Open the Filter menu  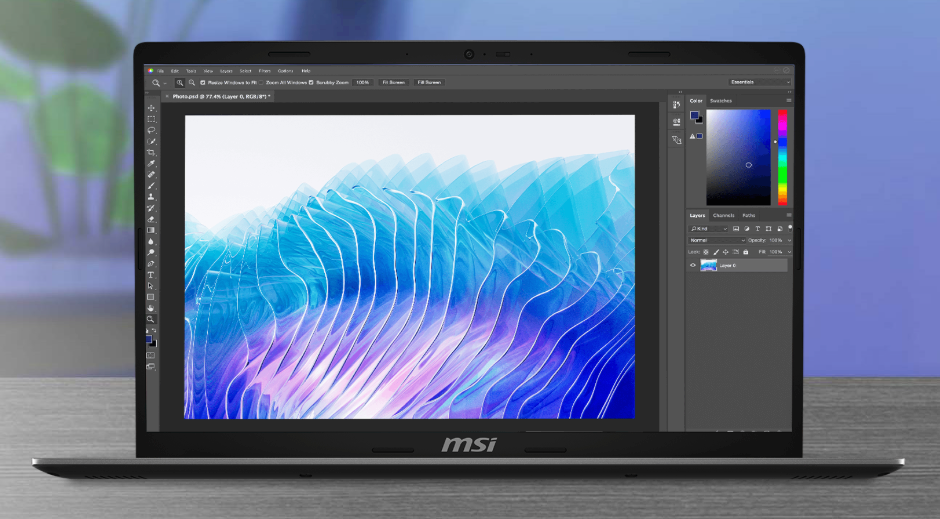click(264, 71)
